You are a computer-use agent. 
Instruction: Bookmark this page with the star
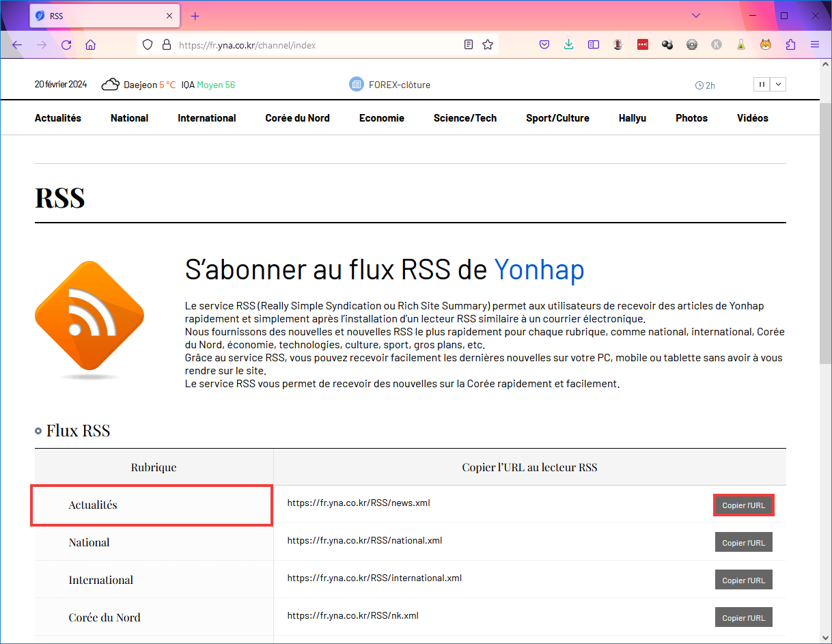(x=488, y=45)
